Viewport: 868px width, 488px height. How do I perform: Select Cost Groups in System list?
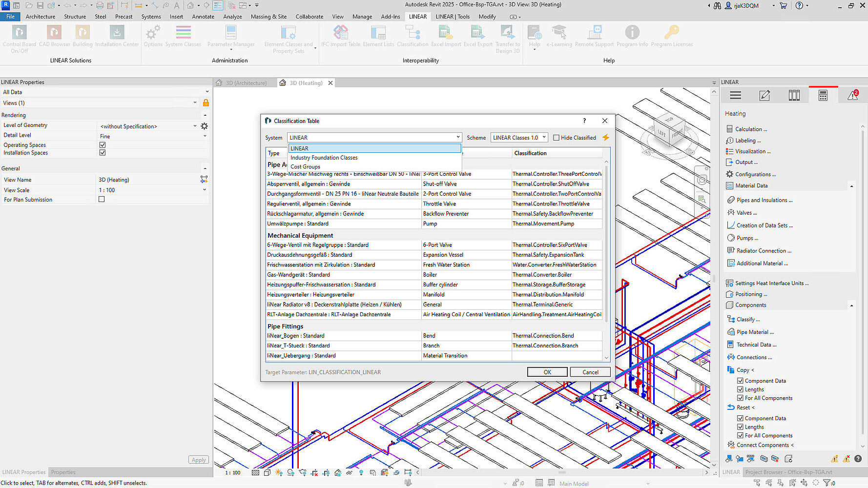(374, 166)
